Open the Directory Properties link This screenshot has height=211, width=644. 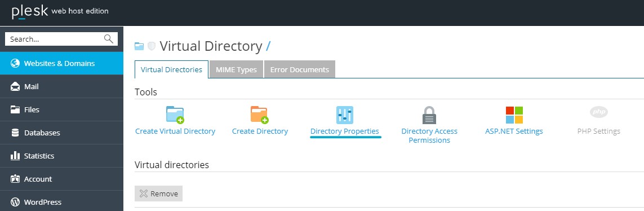pos(345,131)
